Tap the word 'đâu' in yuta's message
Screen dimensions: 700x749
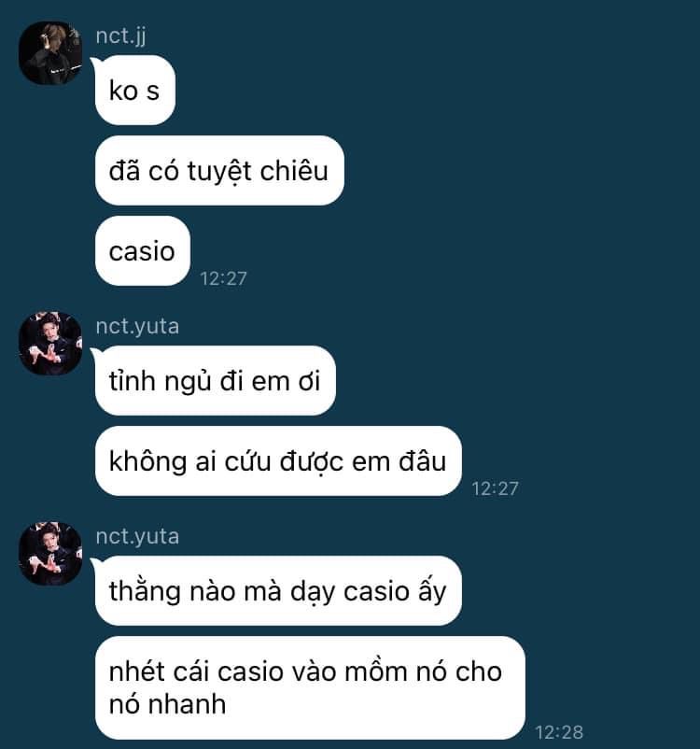pyautogui.click(x=423, y=461)
